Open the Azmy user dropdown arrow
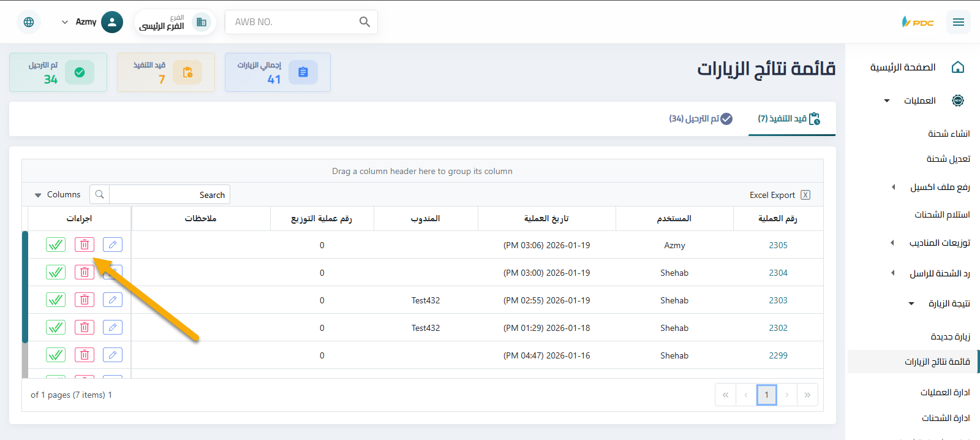 coord(65,22)
